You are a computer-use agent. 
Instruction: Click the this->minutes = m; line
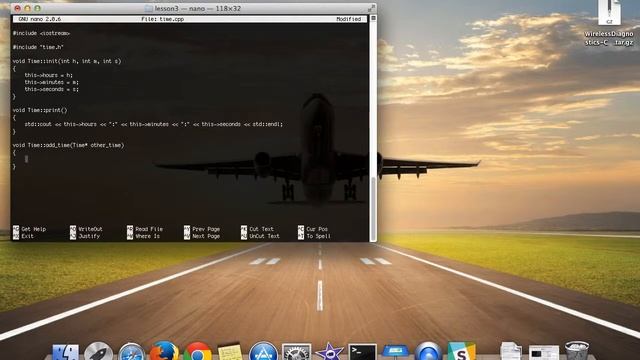pos(51,82)
